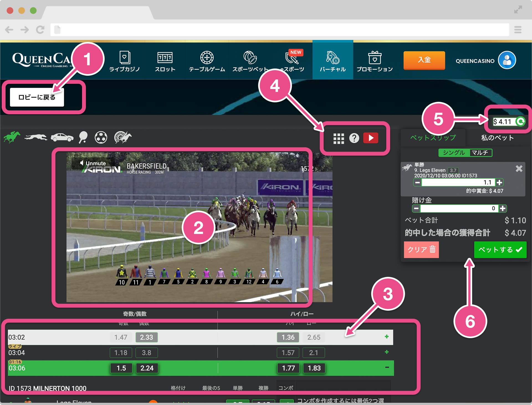
Task: Click the ロビーに戻る button
Action: click(x=37, y=97)
